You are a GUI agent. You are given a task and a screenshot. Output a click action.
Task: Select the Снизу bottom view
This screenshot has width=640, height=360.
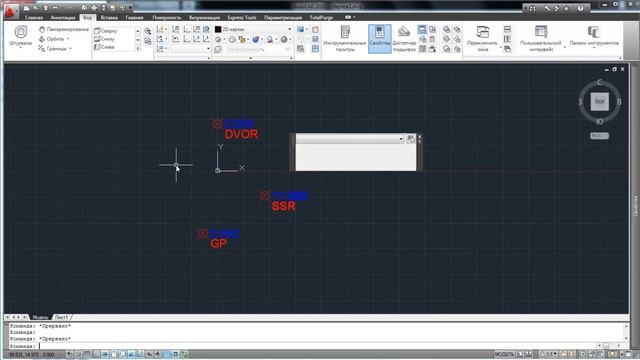(x=104, y=39)
